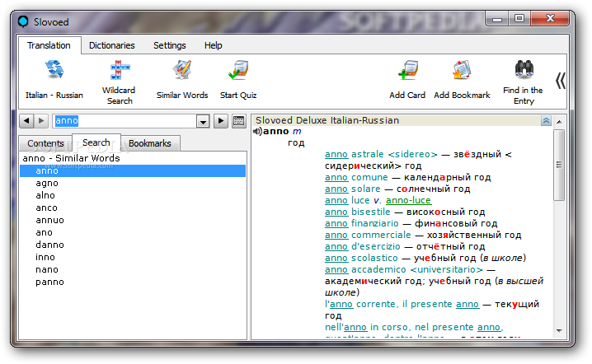Open the Translation ribbon tab
This screenshot has width=592, height=364.
tap(49, 45)
